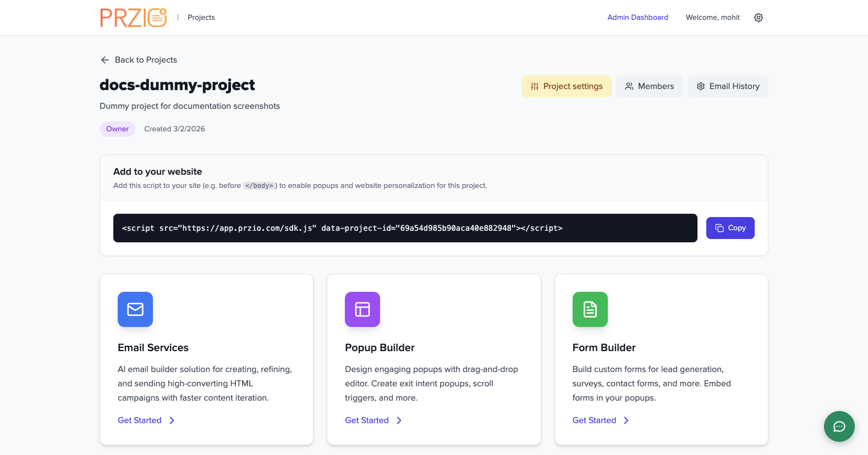Click the Form Builder card title
The width and height of the screenshot is (868, 455).
pos(604,348)
